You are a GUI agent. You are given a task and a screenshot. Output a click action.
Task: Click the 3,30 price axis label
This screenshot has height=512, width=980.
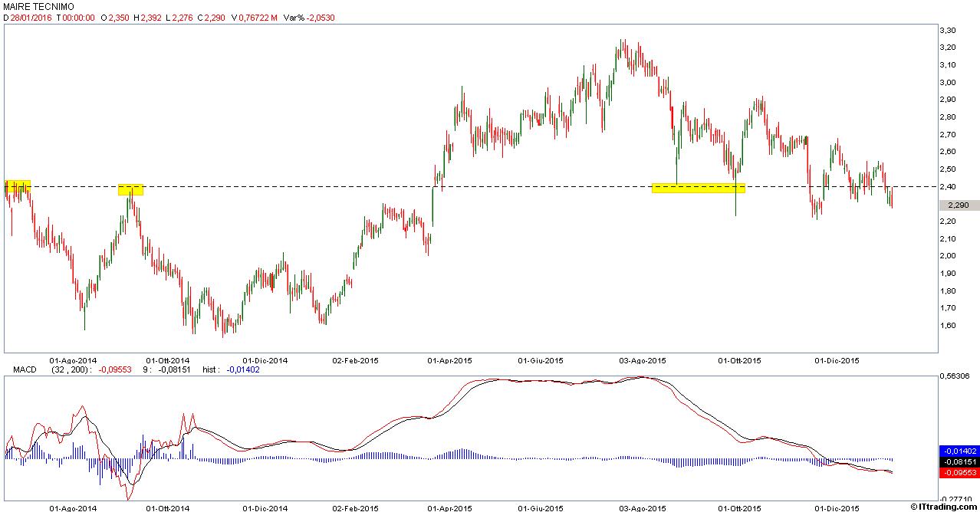point(947,30)
